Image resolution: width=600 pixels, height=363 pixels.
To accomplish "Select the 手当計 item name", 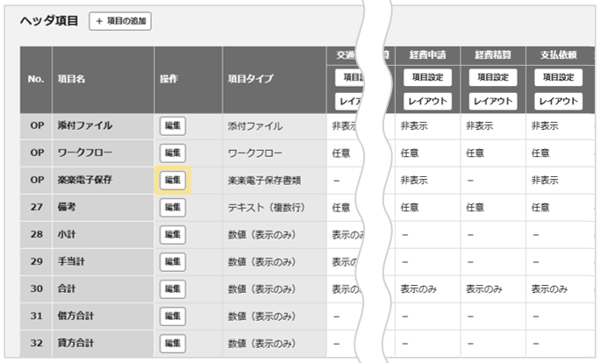I will click(71, 261).
